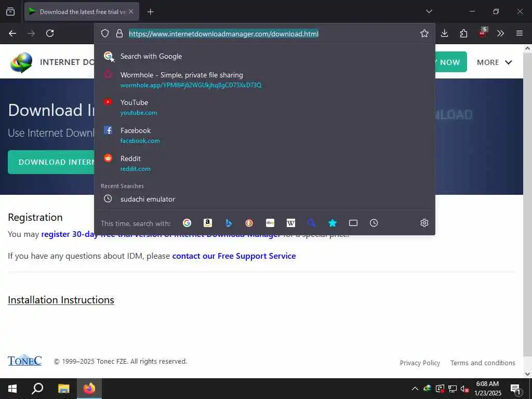Open the Firefox application menu
Viewport: 532px width, 399px height.
click(x=519, y=33)
